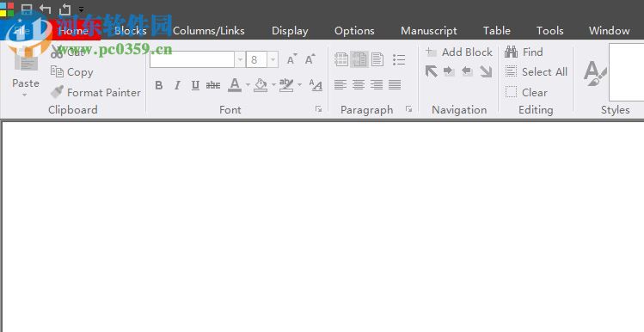The height and width of the screenshot is (332, 644).
Task: Activate the Format Painter
Action: click(x=95, y=92)
